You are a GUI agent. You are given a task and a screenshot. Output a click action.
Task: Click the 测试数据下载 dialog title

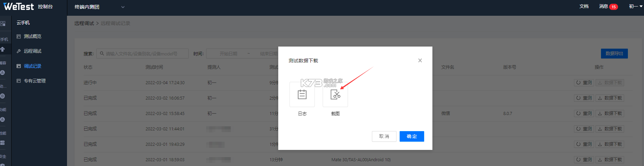303,61
